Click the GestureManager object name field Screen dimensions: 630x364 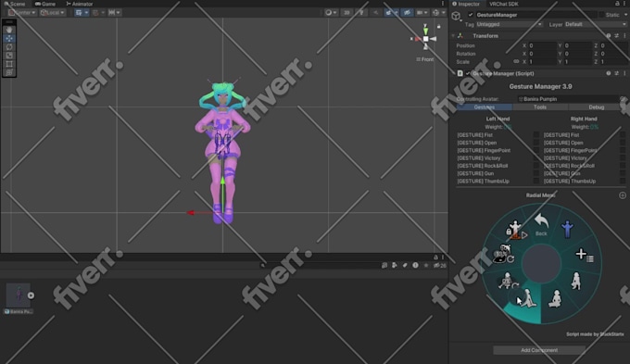(535, 15)
